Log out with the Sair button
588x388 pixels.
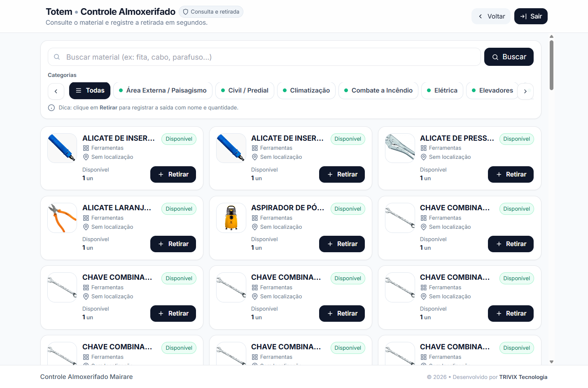531,16
